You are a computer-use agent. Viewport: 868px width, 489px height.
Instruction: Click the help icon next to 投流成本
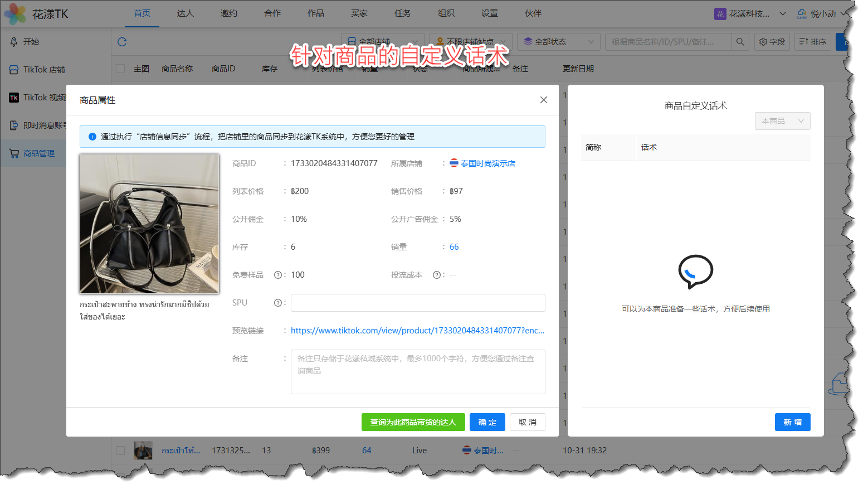tap(436, 275)
